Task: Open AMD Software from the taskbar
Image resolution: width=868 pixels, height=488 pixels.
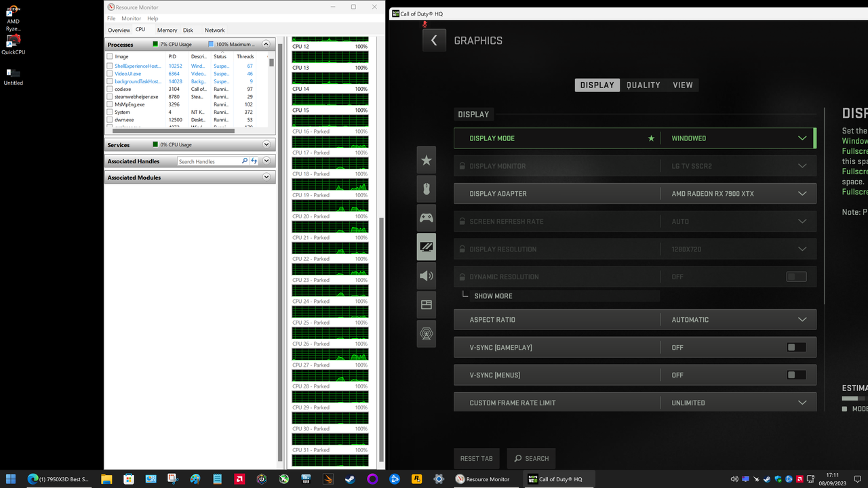Action: point(239,479)
